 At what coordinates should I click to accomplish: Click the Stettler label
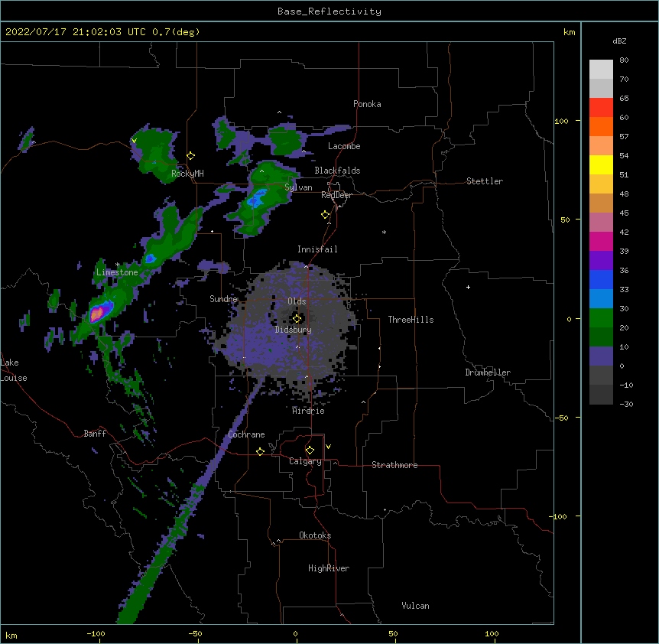pyautogui.click(x=485, y=181)
